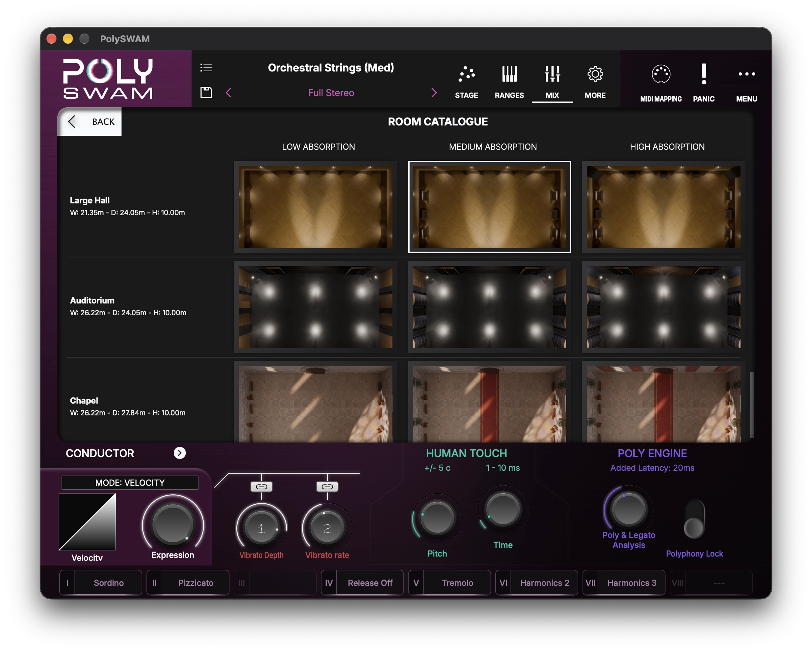The width and height of the screenshot is (812, 652).
Task: Click the room catalogue scrollbar
Action: 752,405
